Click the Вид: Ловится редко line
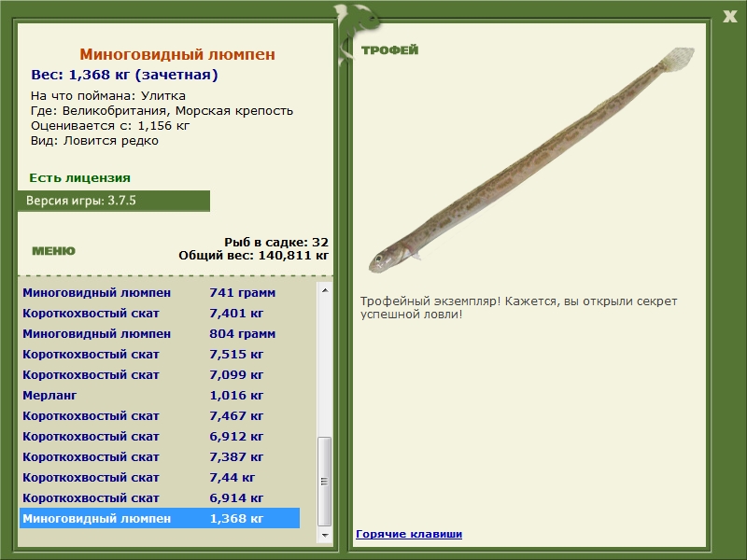Screen dimensions: 747x560 (94, 141)
